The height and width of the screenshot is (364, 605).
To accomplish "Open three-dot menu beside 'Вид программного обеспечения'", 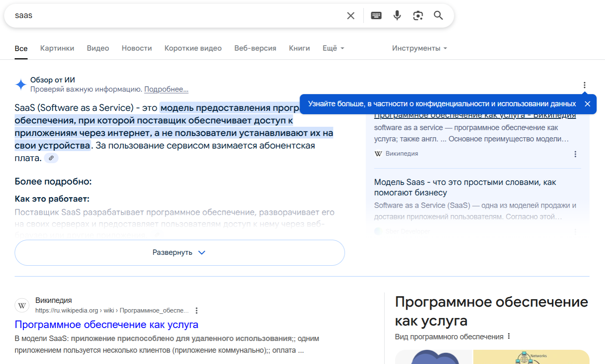I will click(x=509, y=336).
